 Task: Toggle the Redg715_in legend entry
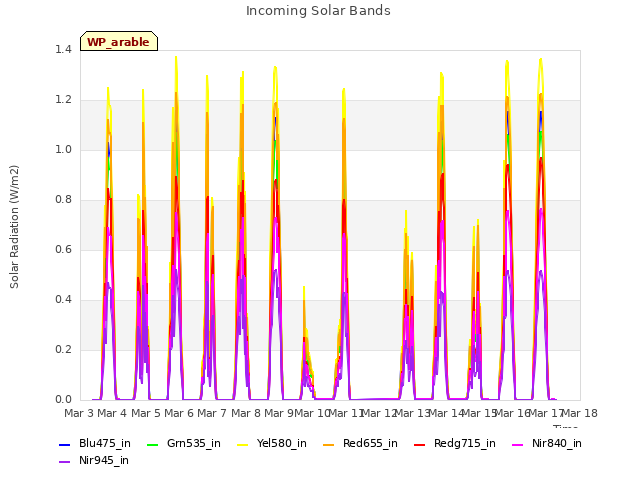454,444
